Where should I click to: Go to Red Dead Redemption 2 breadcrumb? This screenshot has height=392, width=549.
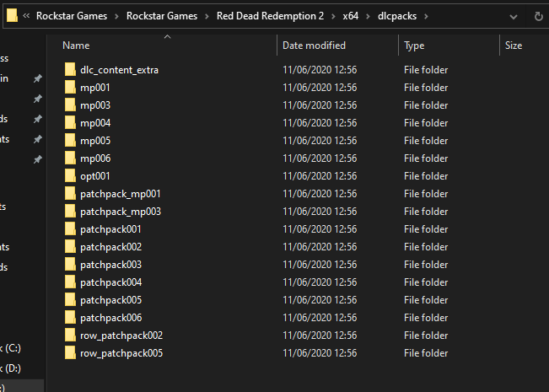270,16
